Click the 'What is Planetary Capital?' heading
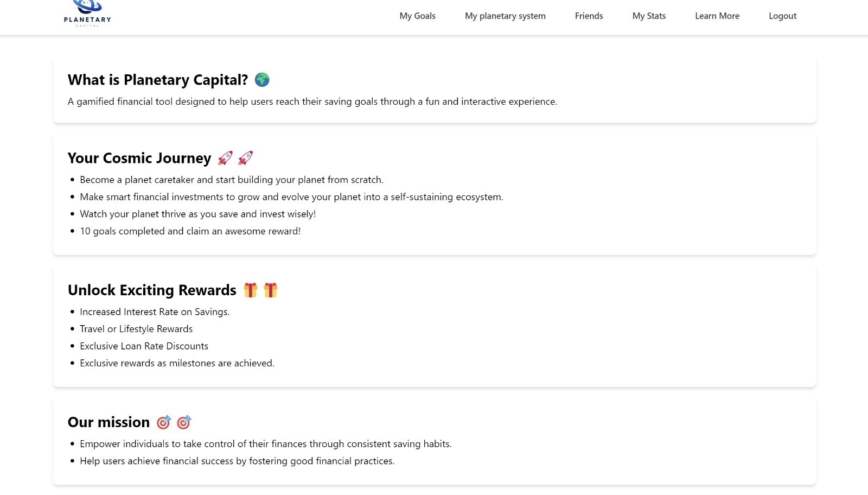The height and width of the screenshot is (495, 868). [x=158, y=80]
